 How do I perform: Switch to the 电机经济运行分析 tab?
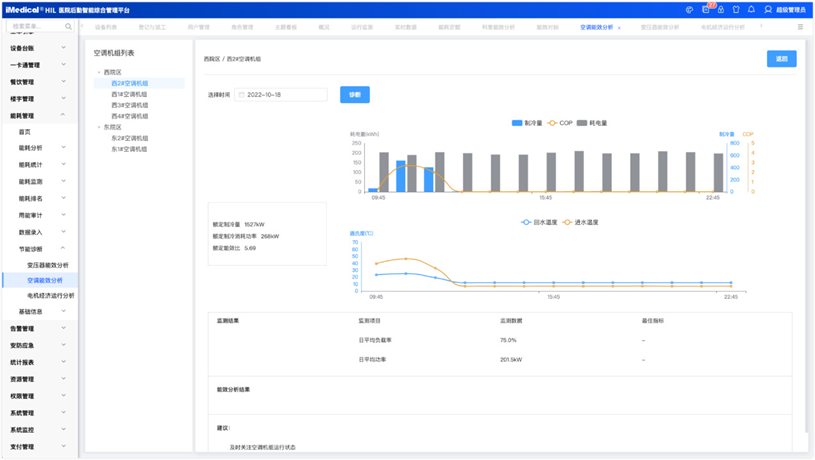pyautogui.click(x=722, y=27)
